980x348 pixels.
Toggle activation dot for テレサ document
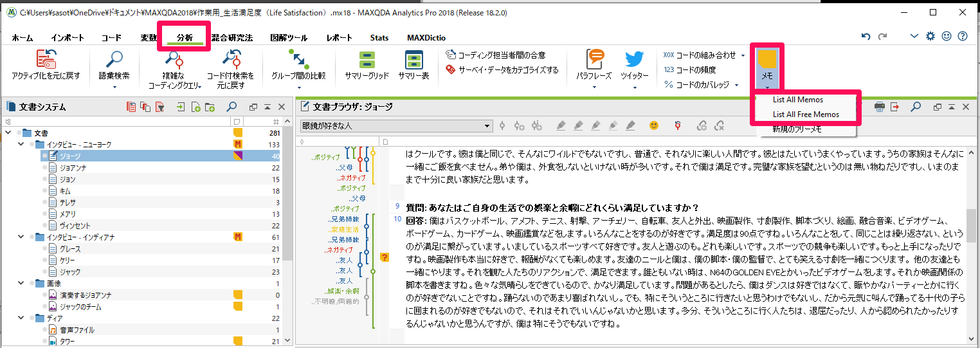[44, 203]
